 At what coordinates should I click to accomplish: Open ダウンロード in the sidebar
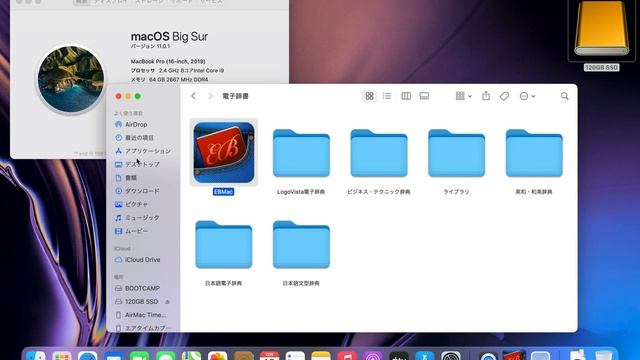point(142,191)
